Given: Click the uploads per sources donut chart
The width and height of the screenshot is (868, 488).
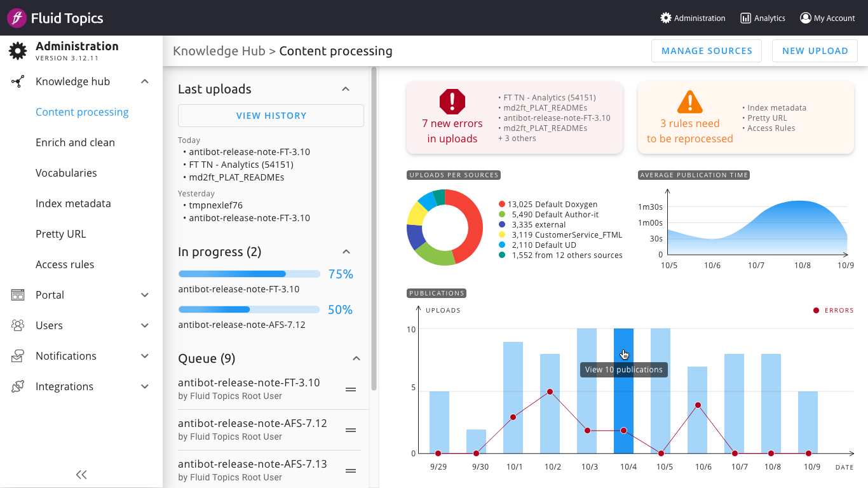Looking at the screenshot, I should [x=445, y=227].
